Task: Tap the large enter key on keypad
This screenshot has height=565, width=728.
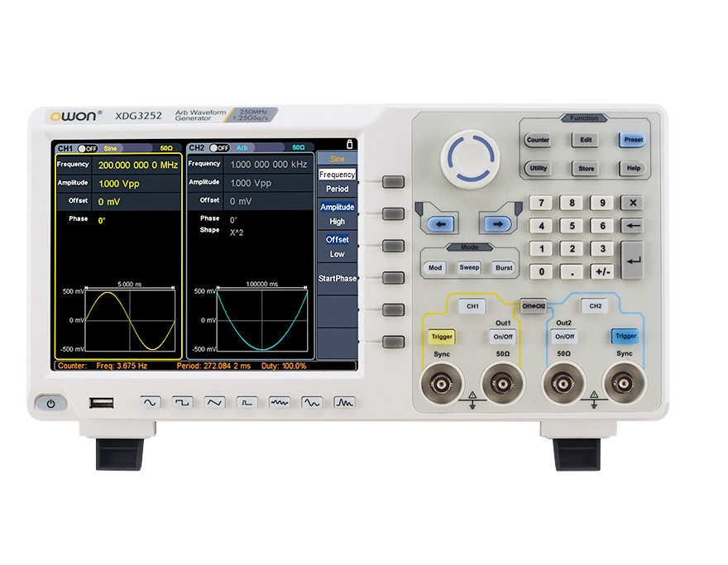Action: [632, 260]
